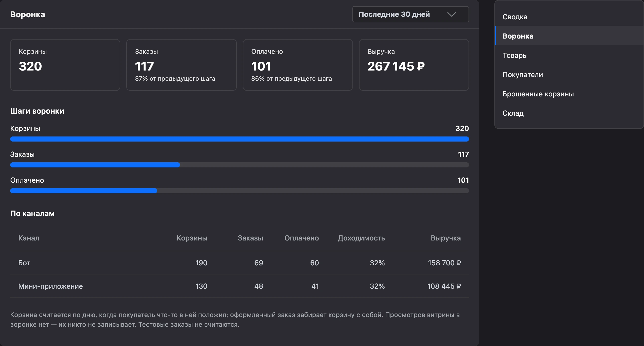This screenshot has width=644, height=346.
Task: Go to Склад section
Action: click(x=569, y=113)
